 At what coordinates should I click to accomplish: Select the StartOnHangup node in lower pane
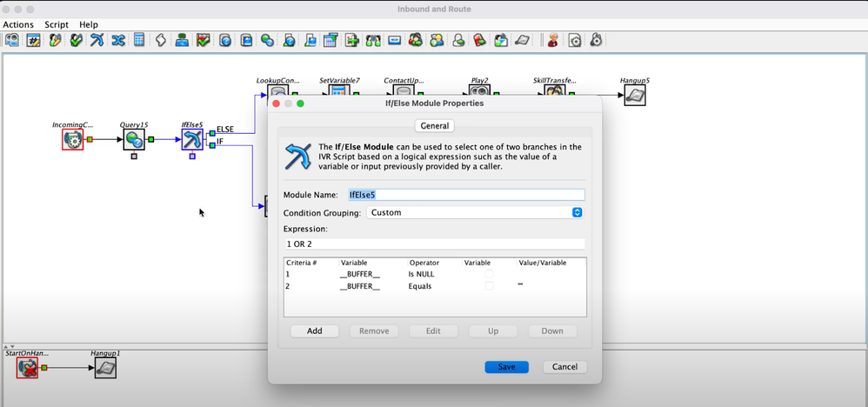(x=27, y=368)
